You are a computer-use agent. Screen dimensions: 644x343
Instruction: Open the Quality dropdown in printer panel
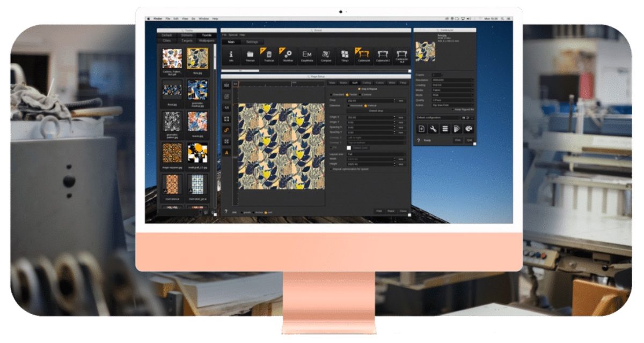point(452,99)
